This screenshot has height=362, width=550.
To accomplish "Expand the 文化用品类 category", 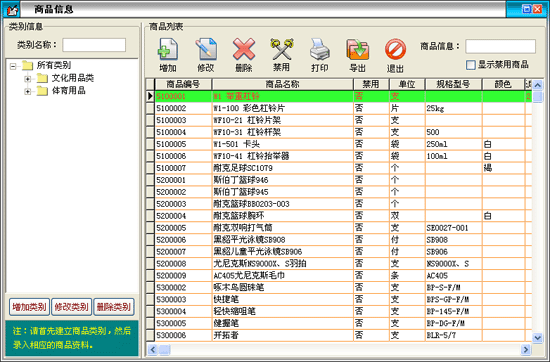I will coord(28,79).
